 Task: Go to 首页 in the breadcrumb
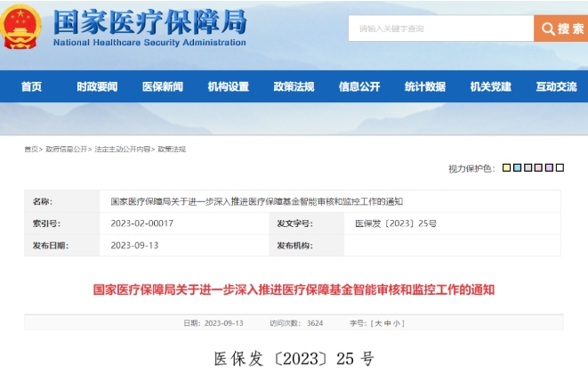(x=31, y=150)
